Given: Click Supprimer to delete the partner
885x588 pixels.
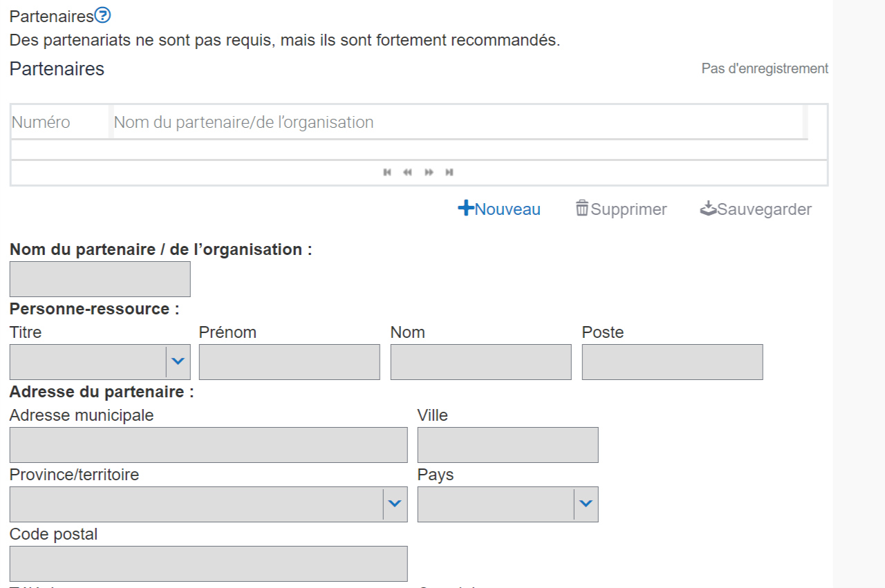Looking at the screenshot, I should click(x=621, y=209).
